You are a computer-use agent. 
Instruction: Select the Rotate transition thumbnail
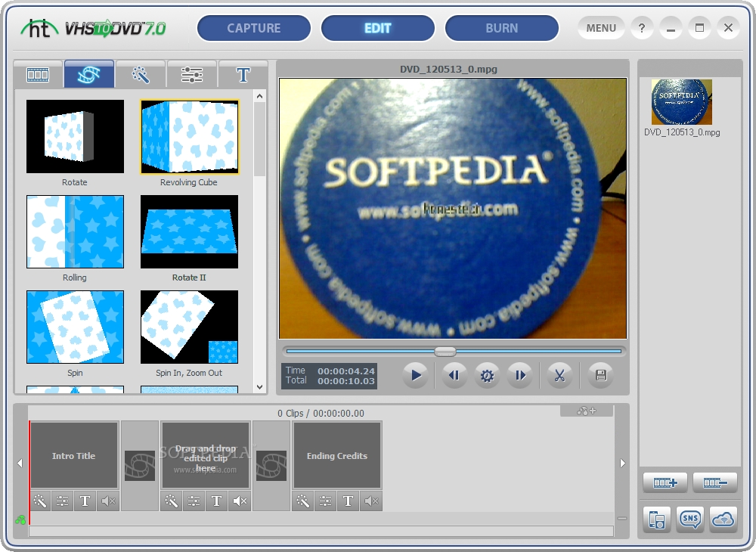(75, 136)
